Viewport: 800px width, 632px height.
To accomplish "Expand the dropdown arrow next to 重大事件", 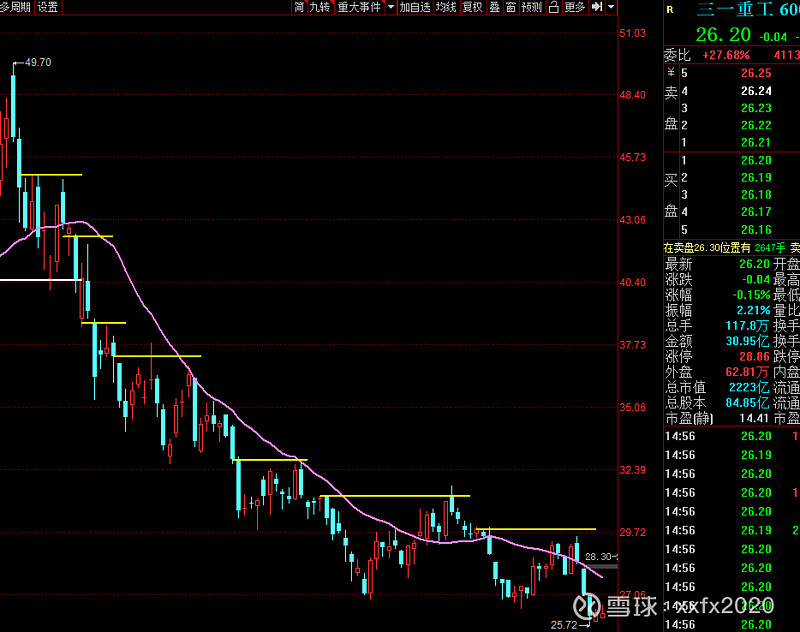I will 391,7.
